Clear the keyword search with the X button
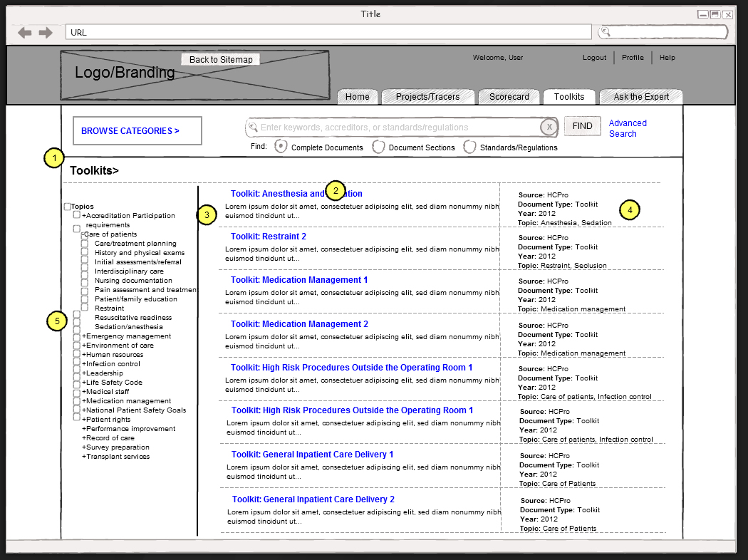The image size is (748, 560). [x=549, y=127]
